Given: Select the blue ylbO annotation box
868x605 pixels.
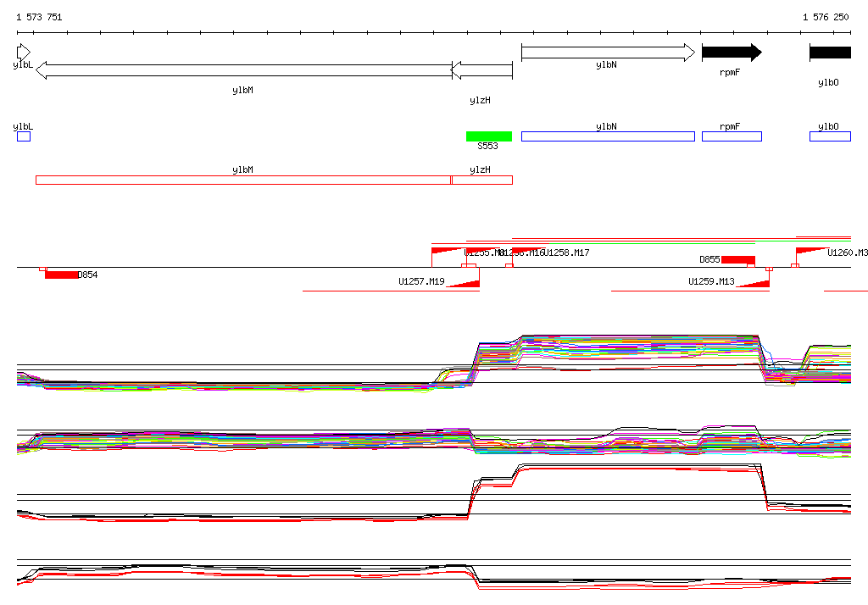Looking at the screenshot, I should coord(831,136).
